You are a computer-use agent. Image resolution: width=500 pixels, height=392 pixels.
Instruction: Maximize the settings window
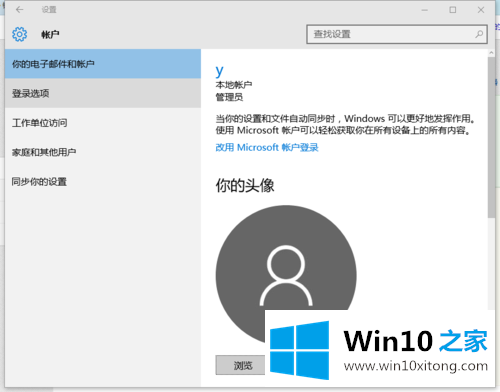[453, 10]
